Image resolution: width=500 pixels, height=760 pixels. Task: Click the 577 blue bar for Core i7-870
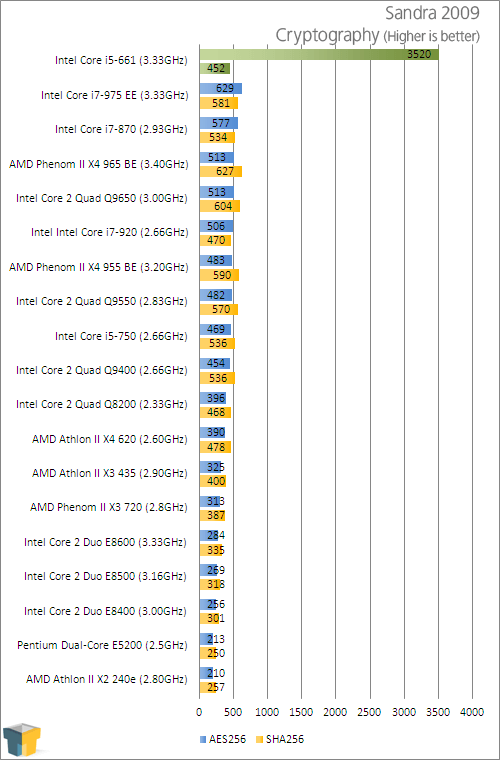(x=219, y=123)
